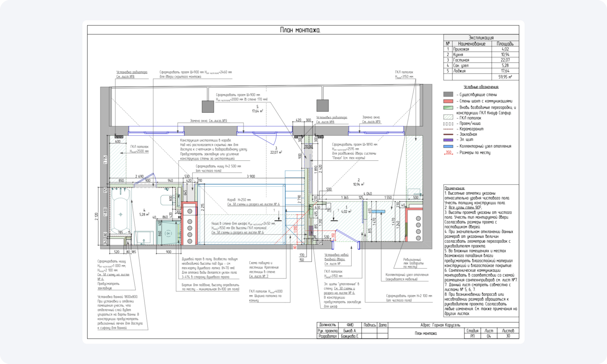Click the blue collector node legend swatch

448,146
